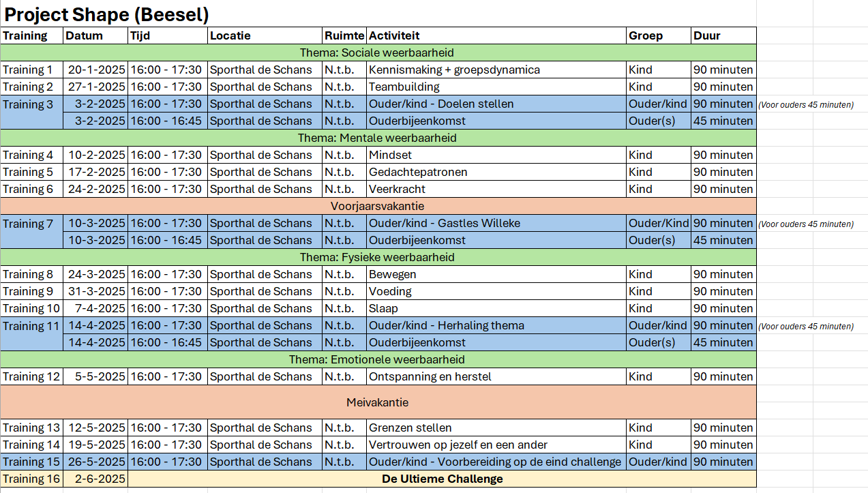The image size is (868, 493).
Task: Click the date cell "20-1-2025"
Action: 95,70
